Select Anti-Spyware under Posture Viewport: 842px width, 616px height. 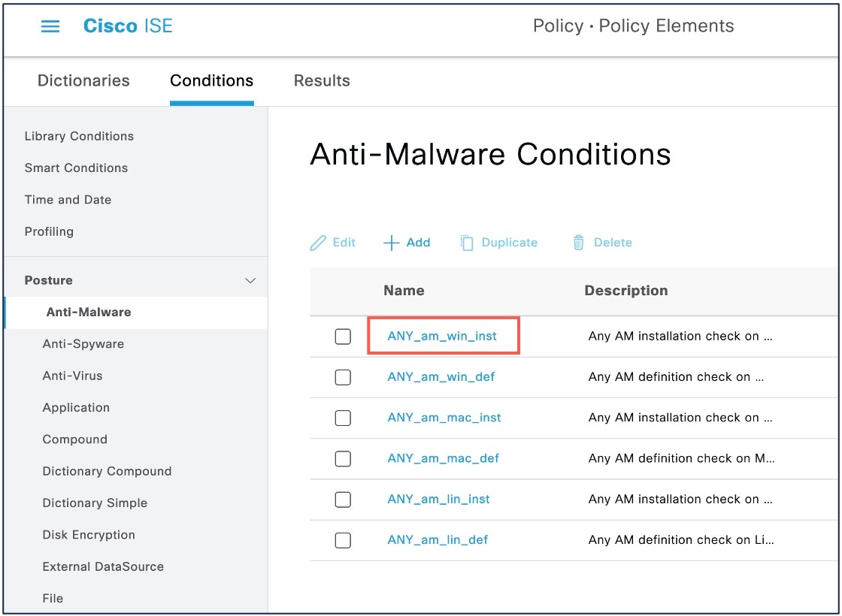point(83,344)
